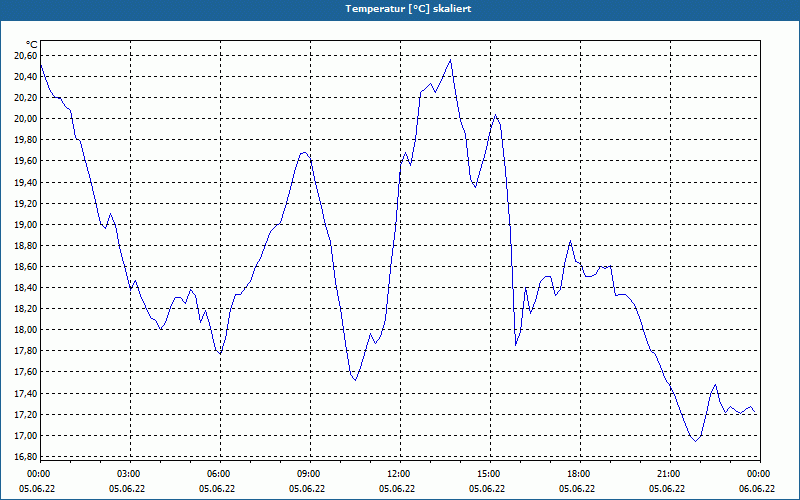Click the 05.06.22 date under 03:00
Screen dimensions: 800x500
coord(127,489)
